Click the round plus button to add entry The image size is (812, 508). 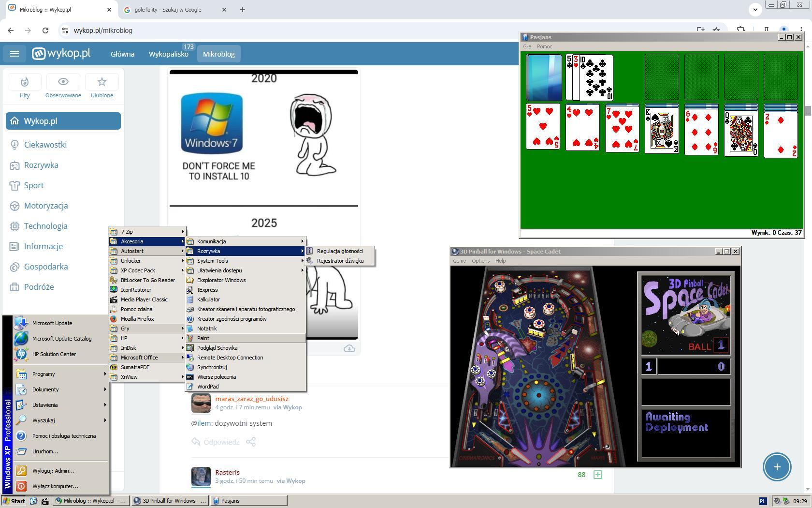tap(777, 467)
